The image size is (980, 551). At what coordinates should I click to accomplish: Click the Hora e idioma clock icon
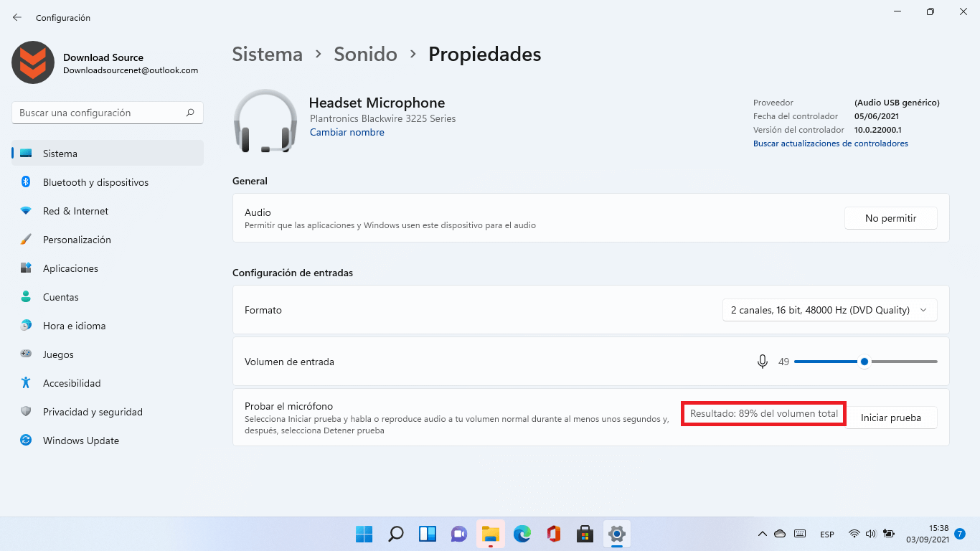click(x=26, y=326)
